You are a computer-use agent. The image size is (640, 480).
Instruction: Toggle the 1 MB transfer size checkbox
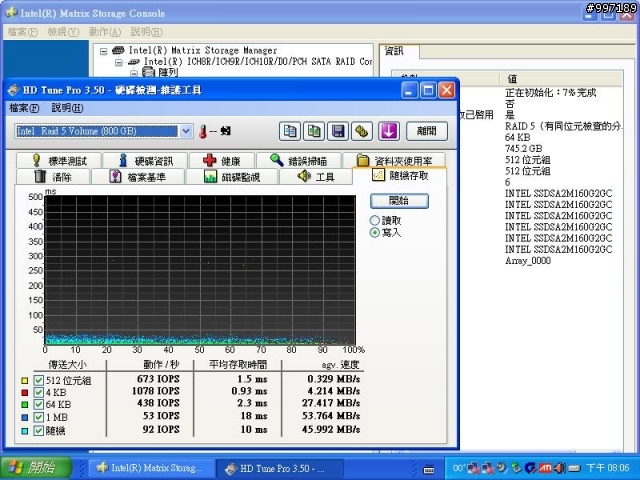point(38,417)
